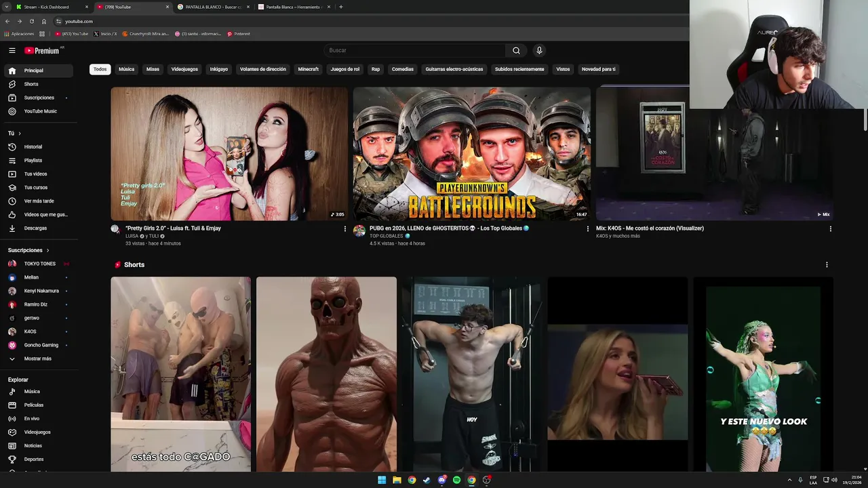Viewport: 868px width, 488px height.
Task: Open options for PUBG en 2026 video
Action: click(x=587, y=228)
